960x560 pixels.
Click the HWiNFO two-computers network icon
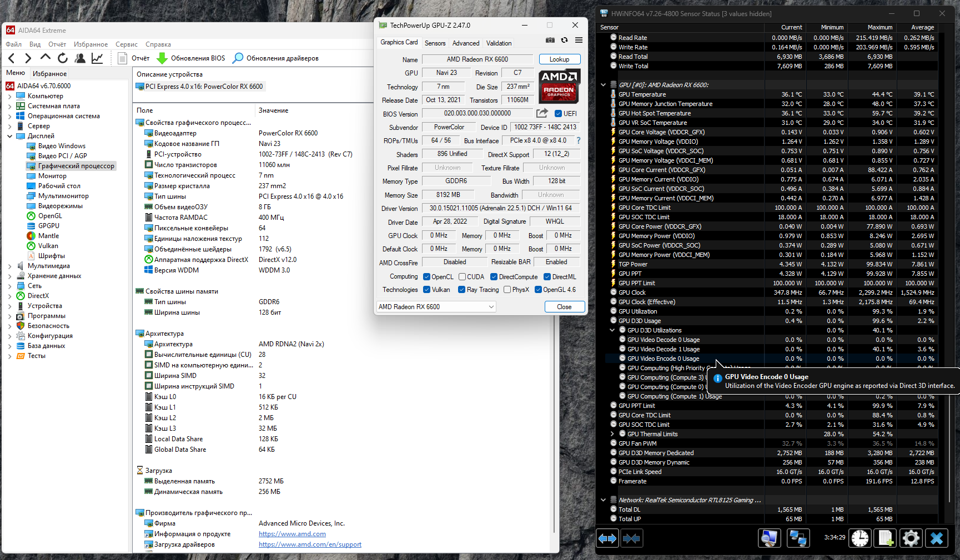(798, 538)
